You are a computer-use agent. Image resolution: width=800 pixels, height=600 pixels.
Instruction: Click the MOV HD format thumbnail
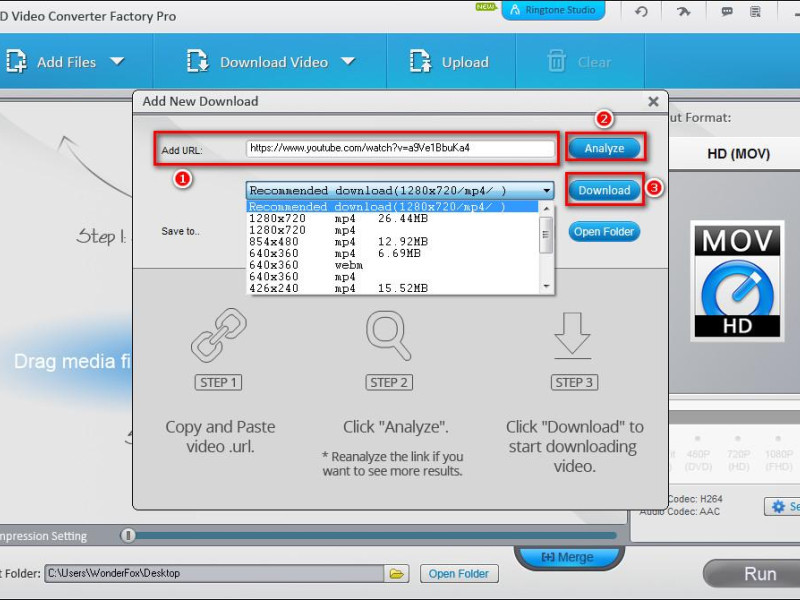point(737,281)
